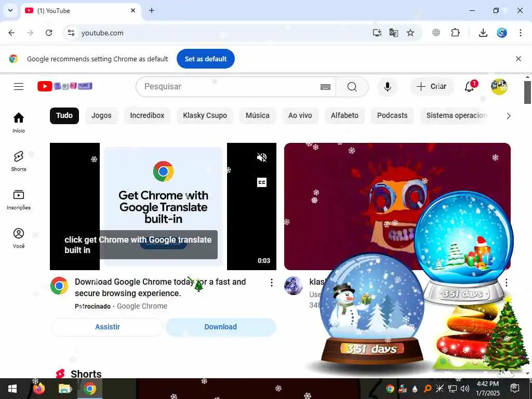Open volume control in system tray

[x=465, y=389]
